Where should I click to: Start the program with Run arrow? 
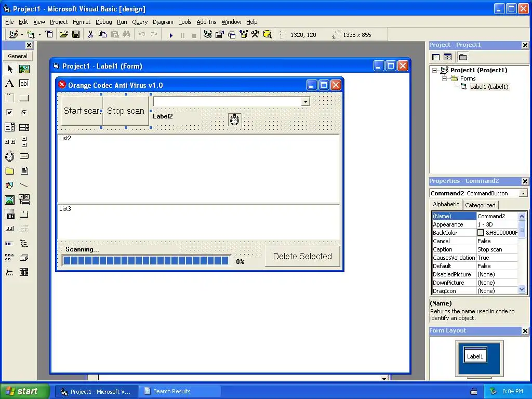pyautogui.click(x=171, y=35)
